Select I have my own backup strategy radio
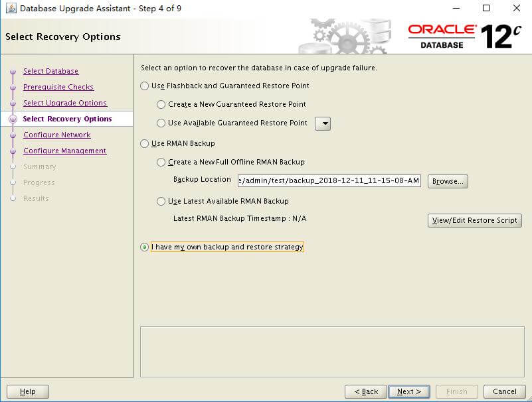The image size is (532, 402). tap(145, 247)
